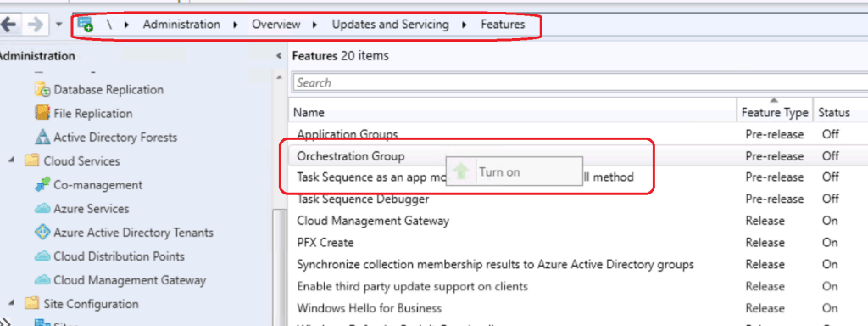
Task: Focus the Features search box
Action: (580, 82)
